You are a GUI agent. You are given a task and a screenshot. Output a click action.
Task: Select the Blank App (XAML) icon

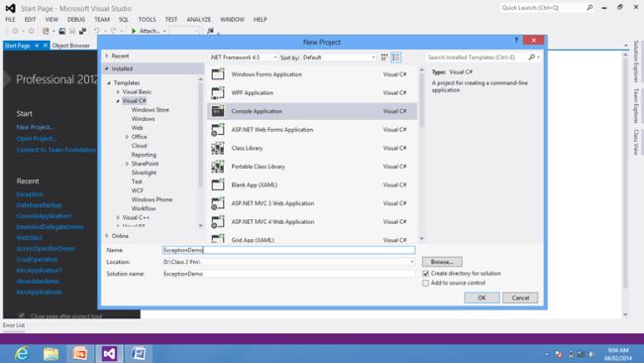click(218, 185)
